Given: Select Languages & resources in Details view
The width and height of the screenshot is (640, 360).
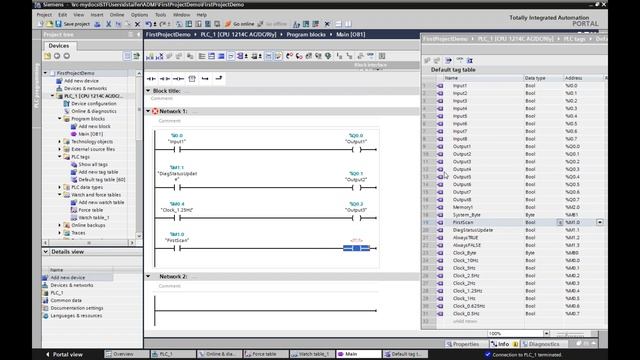Looking at the screenshot, I should (x=76, y=316).
